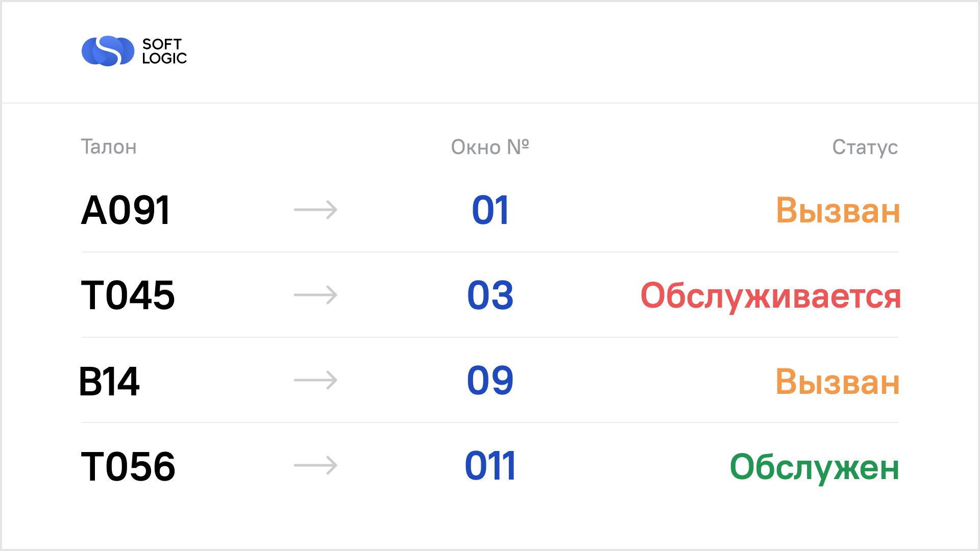This screenshot has height=551, width=980.
Task: Click window number 01
Action: click(x=491, y=210)
